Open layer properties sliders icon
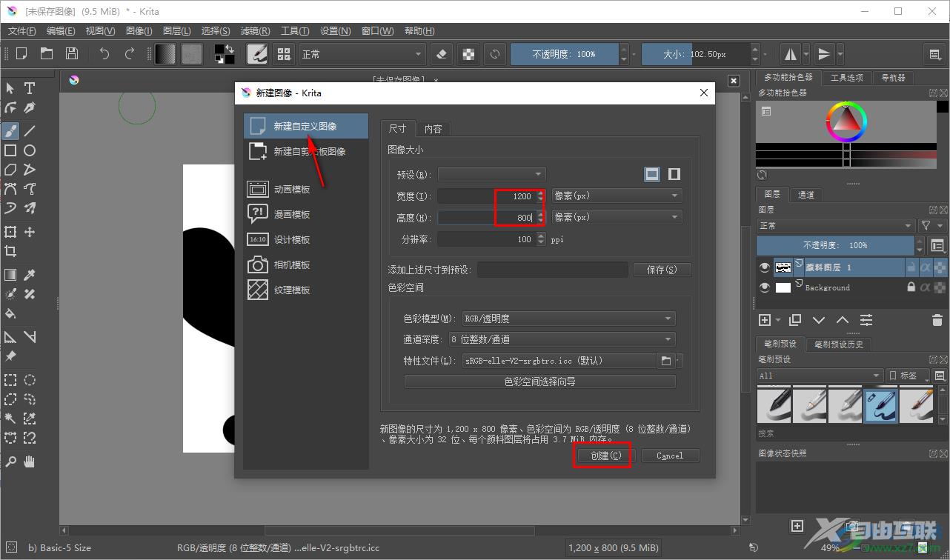Screen dimensions: 950x560 coord(866,320)
